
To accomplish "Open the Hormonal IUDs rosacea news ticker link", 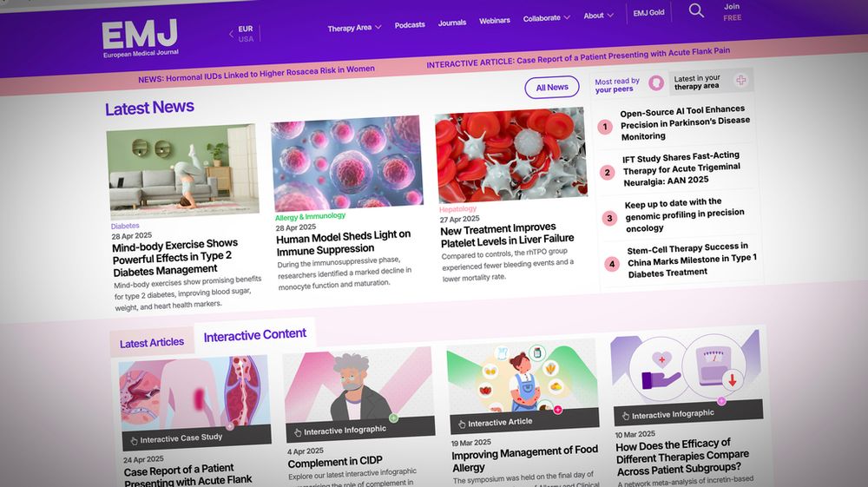I will click(256, 74).
